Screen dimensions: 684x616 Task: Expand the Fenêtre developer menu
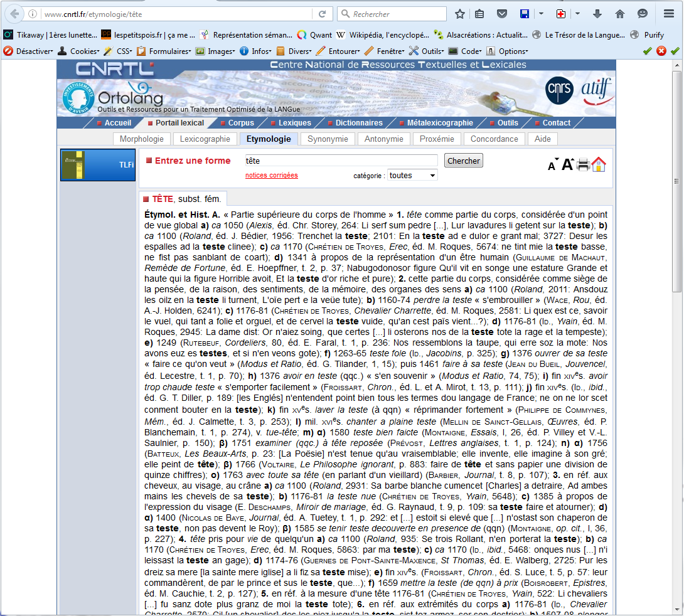coord(385,51)
